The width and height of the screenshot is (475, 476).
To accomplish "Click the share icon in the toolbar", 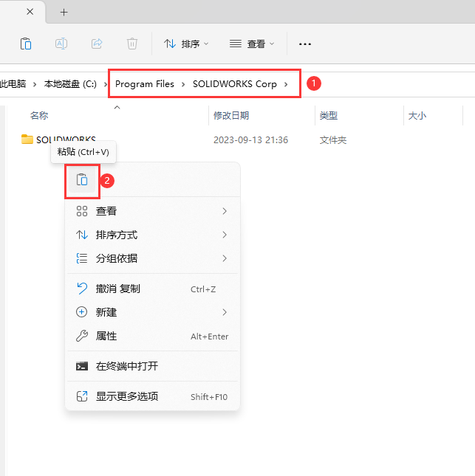I will tap(97, 44).
